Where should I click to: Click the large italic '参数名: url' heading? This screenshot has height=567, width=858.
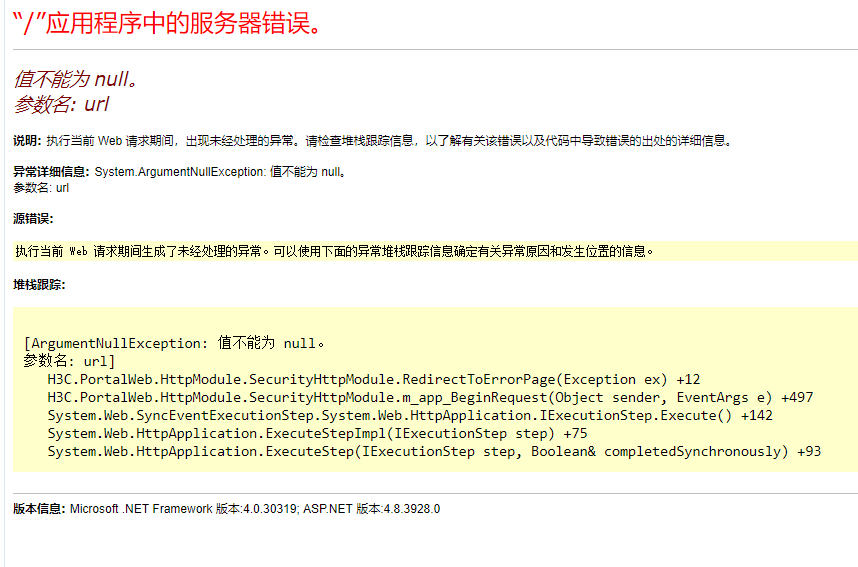tap(62, 104)
